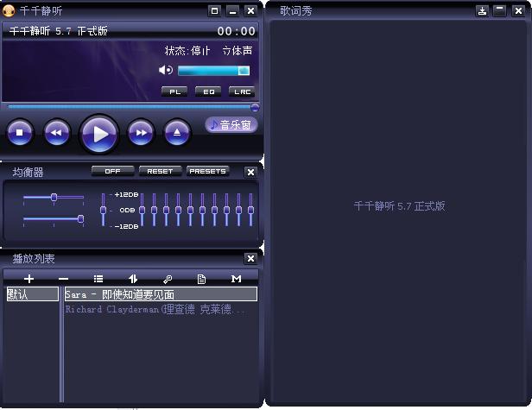Adjust the cyan volume slider
532x410 pixels.
(214, 71)
